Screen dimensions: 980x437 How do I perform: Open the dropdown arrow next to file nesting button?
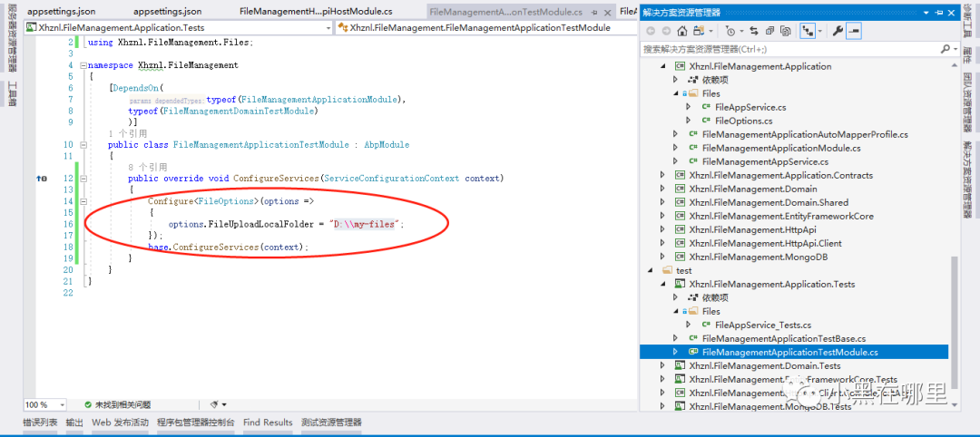pos(819,31)
